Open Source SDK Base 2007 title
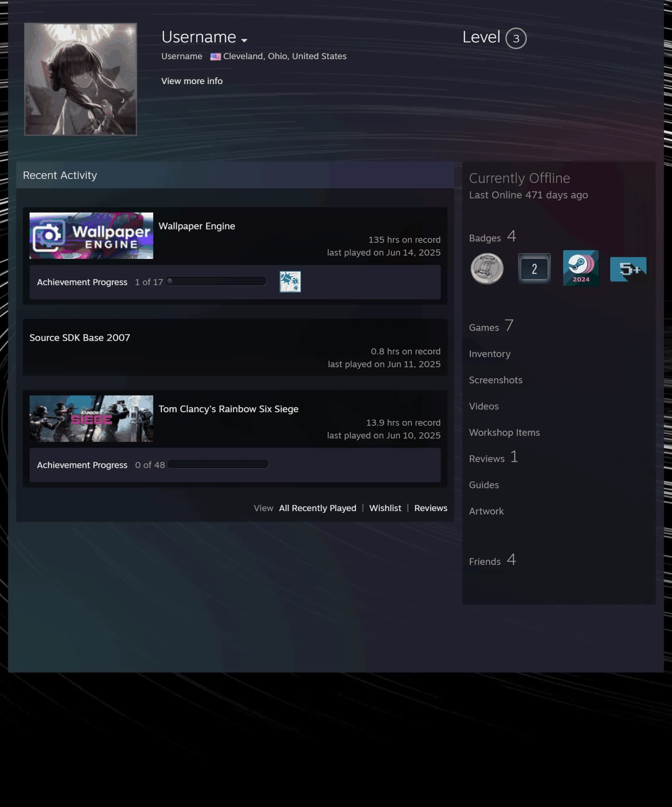This screenshot has height=807, width=672. click(x=80, y=338)
